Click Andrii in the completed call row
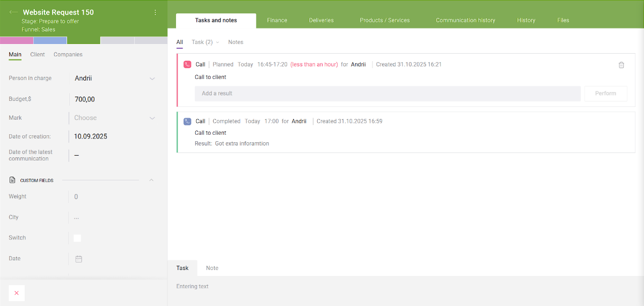 (x=299, y=121)
